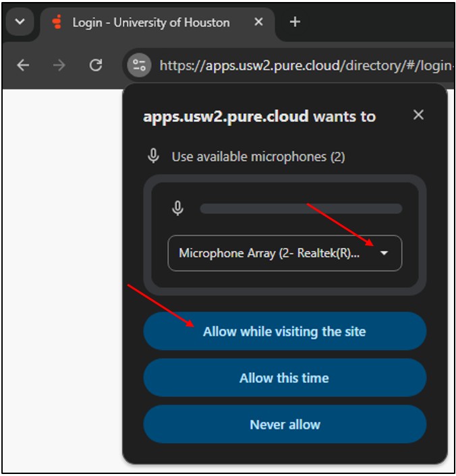Image resolution: width=456 pixels, height=476 pixels.
Task: Click the microphone level meter bar
Action: [301, 208]
